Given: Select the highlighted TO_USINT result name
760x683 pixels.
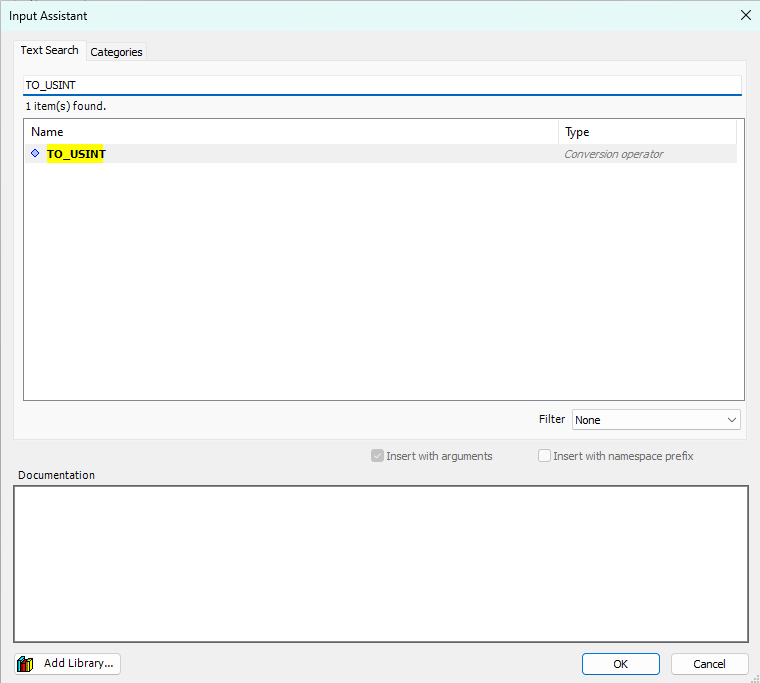Looking at the screenshot, I should [76, 154].
